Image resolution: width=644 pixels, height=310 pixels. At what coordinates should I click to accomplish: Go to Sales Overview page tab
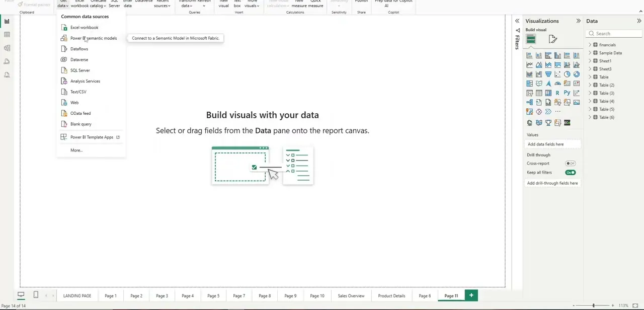(x=351, y=296)
